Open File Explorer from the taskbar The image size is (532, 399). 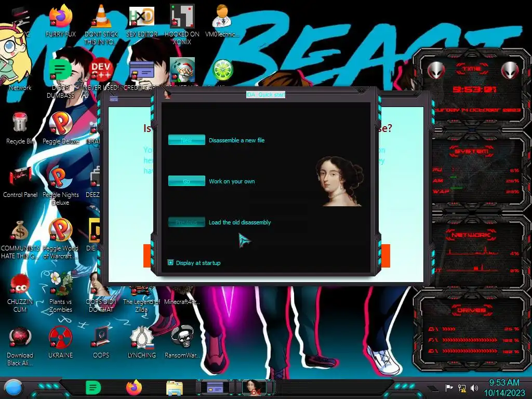point(175,389)
